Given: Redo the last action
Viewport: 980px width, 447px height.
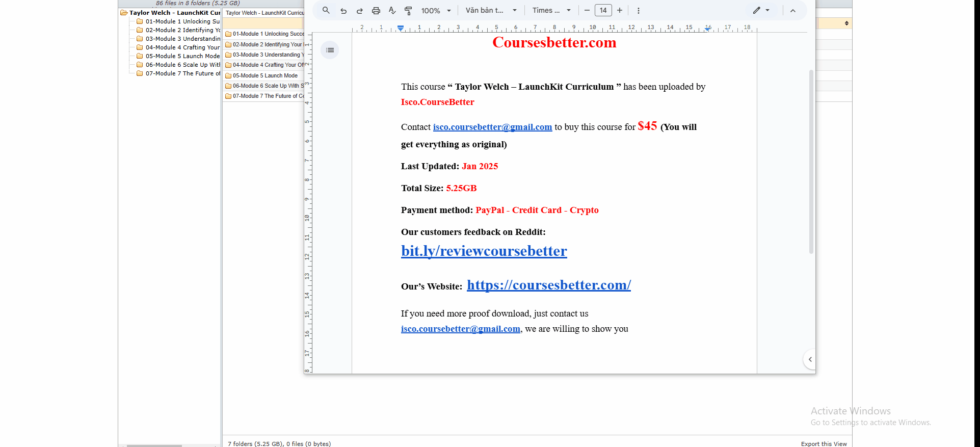Looking at the screenshot, I should [x=360, y=10].
